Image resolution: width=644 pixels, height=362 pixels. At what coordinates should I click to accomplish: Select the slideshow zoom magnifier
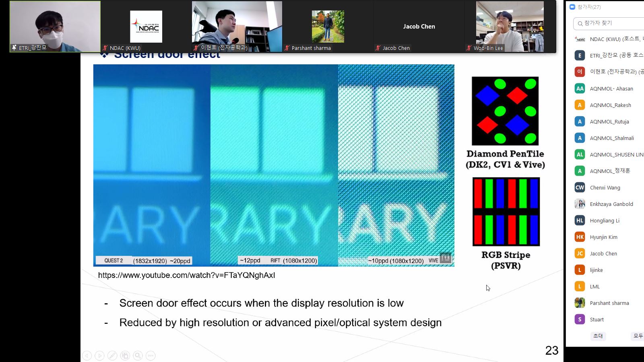click(138, 356)
